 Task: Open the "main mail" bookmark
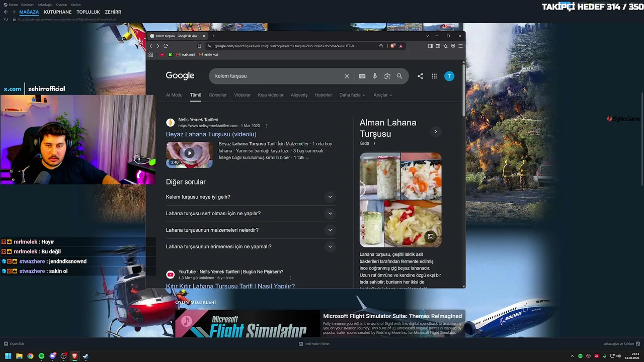point(186,55)
